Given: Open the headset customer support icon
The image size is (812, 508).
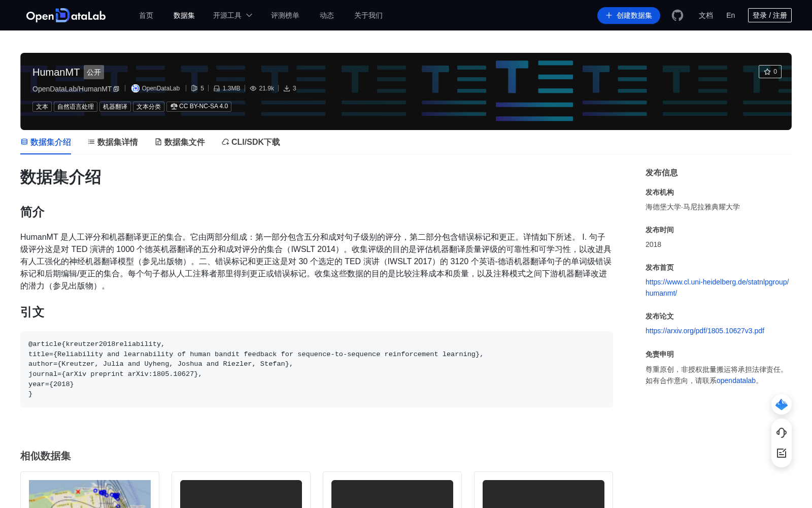Looking at the screenshot, I should click(x=782, y=433).
